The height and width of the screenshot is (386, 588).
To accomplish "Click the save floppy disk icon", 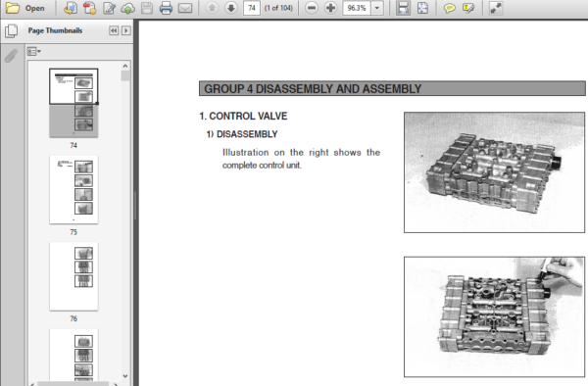I will (147, 8).
